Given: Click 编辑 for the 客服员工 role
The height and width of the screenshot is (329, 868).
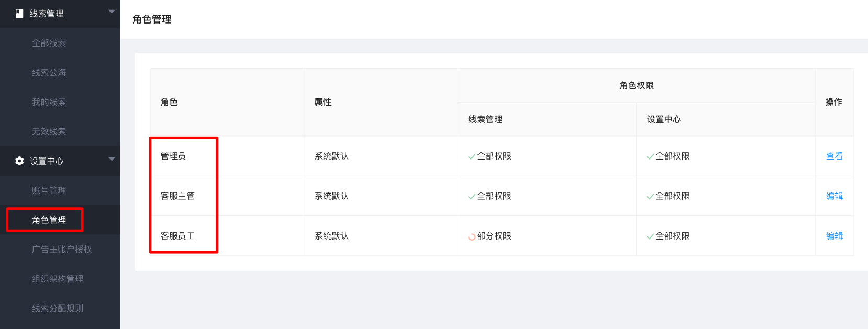Looking at the screenshot, I should click(835, 236).
